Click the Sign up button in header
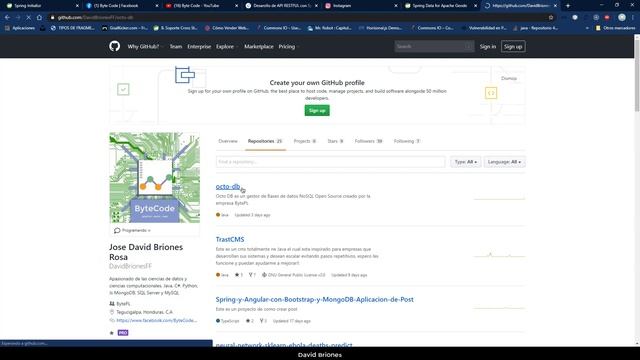Image resolution: width=640 pixels, height=360 pixels. (513, 47)
